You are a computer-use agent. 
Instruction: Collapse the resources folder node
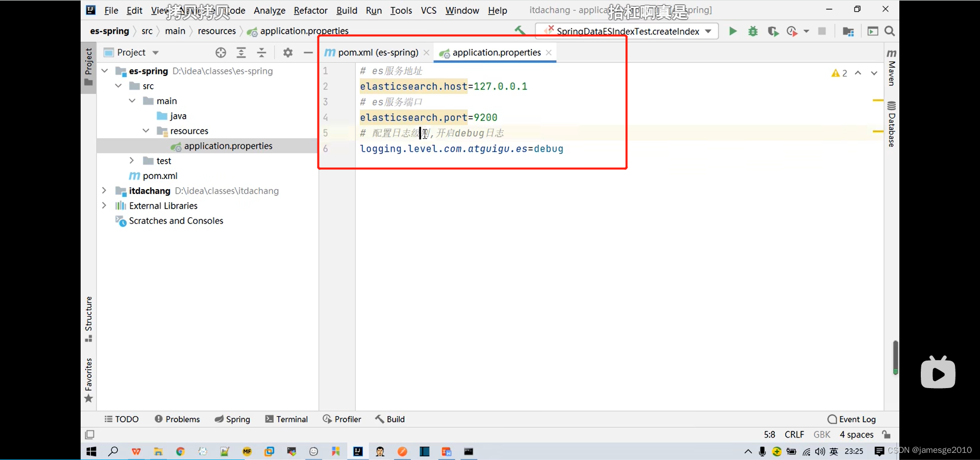pyautogui.click(x=146, y=131)
